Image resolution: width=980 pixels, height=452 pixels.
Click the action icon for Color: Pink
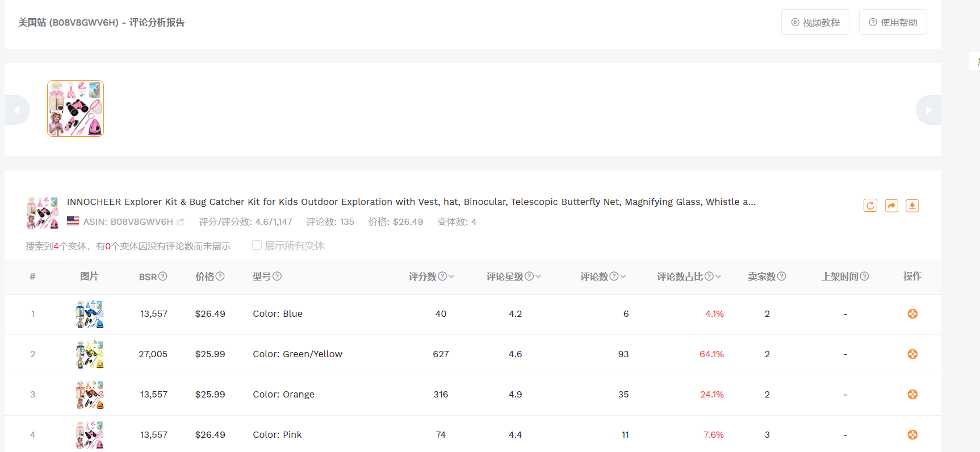click(x=912, y=435)
